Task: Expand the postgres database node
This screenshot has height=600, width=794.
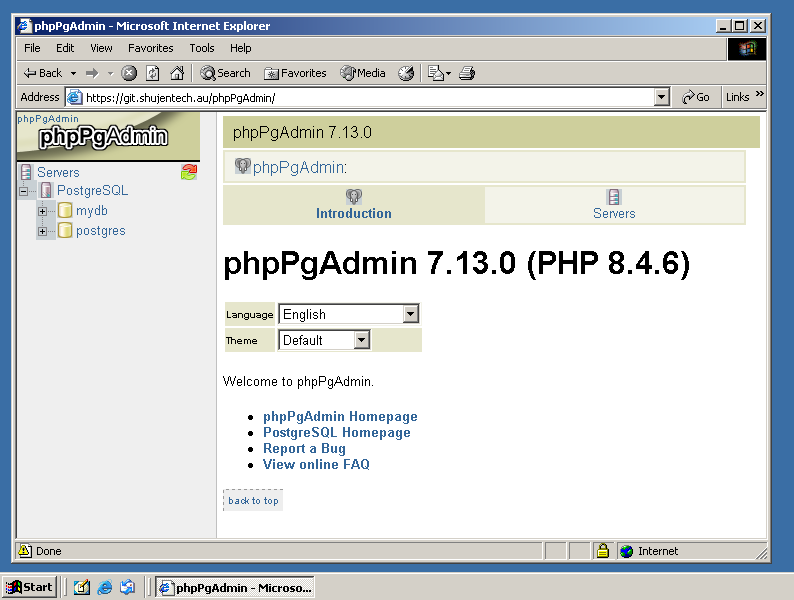Action: click(x=43, y=231)
